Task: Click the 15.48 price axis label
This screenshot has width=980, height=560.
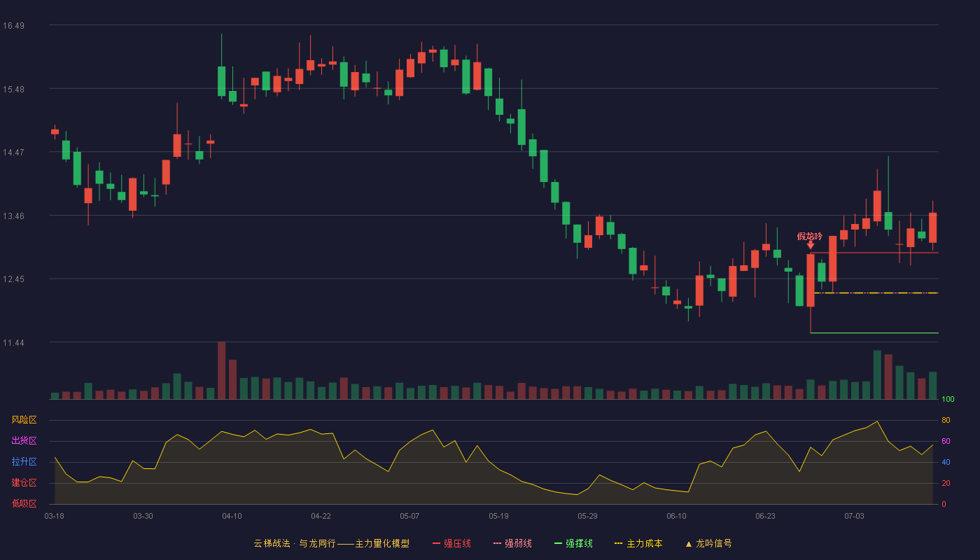Action: tap(13, 89)
